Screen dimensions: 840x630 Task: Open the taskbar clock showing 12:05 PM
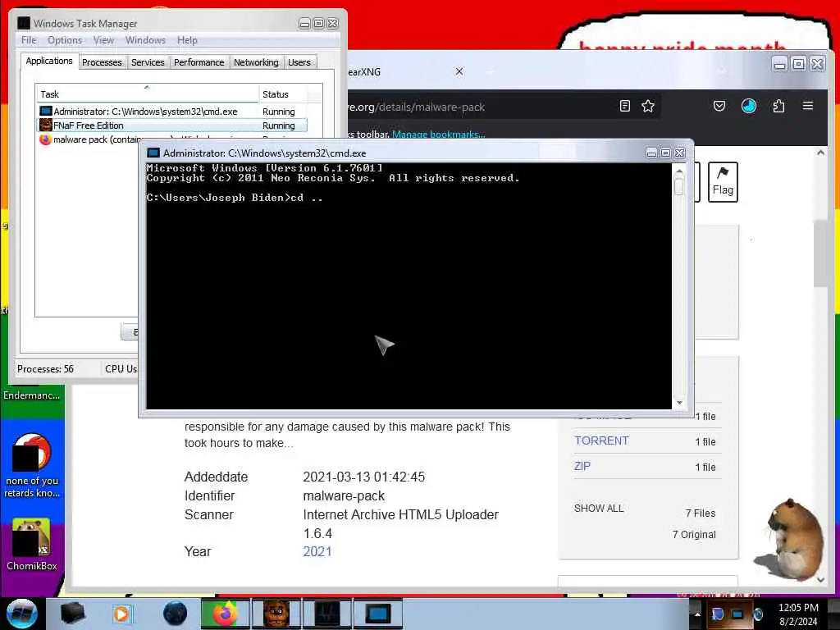(x=798, y=614)
